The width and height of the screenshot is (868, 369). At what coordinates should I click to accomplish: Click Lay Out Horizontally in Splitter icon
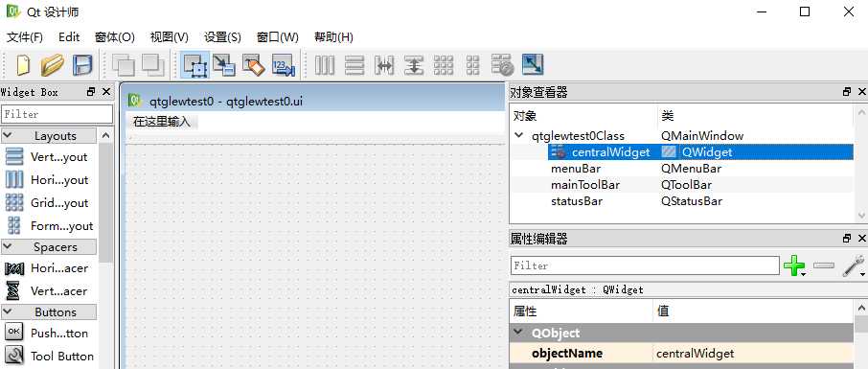[384, 65]
